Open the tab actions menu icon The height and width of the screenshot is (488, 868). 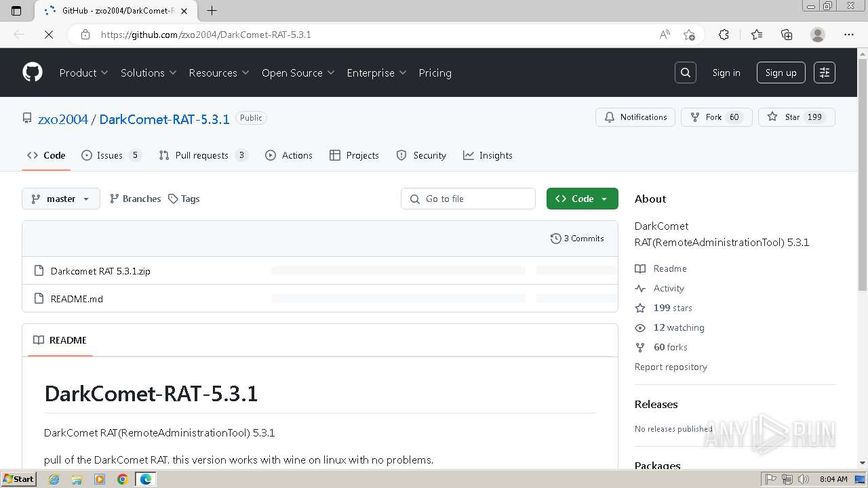point(17,10)
